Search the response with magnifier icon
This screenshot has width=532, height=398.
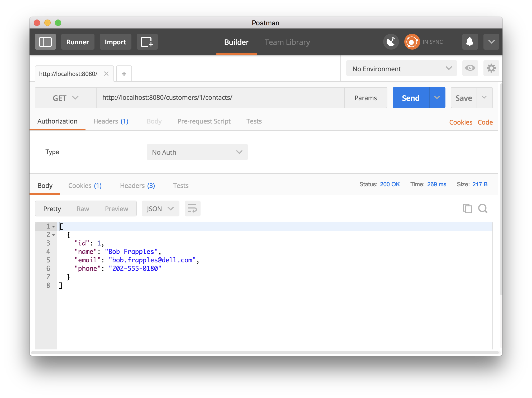tap(483, 209)
